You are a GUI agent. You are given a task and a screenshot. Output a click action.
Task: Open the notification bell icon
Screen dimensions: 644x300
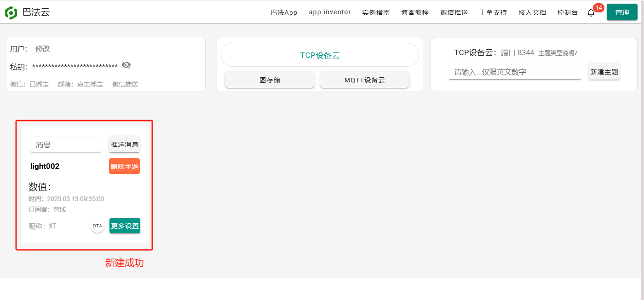click(591, 13)
